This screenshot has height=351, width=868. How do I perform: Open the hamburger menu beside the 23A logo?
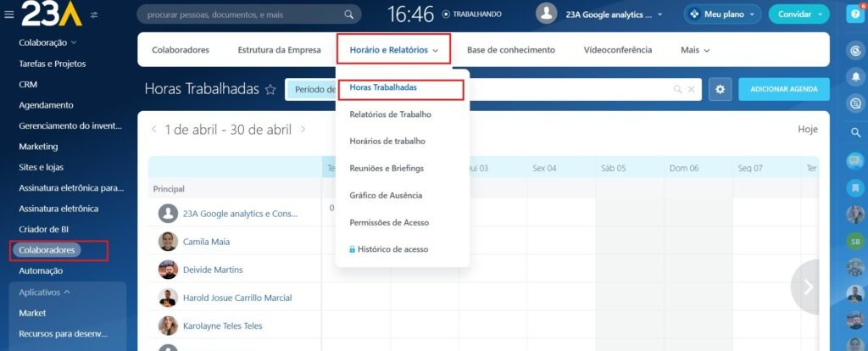click(x=8, y=14)
